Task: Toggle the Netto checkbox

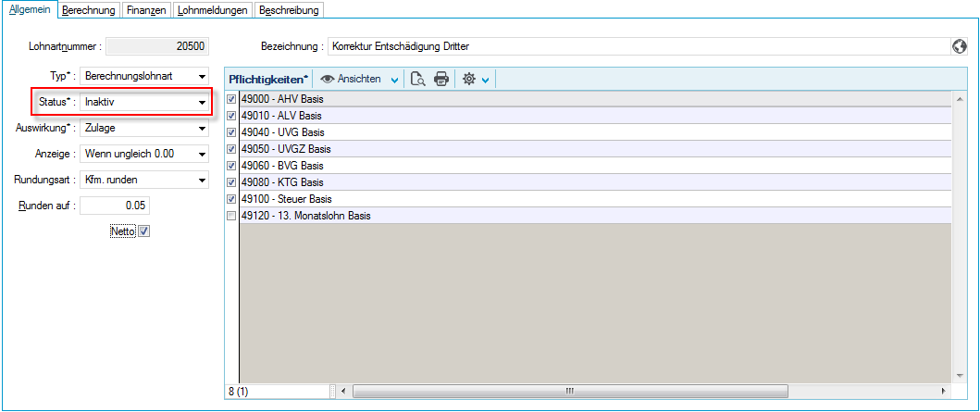Action: tap(143, 232)
